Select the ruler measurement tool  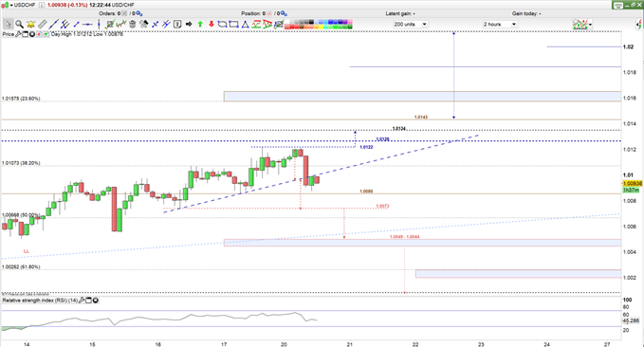pos(43,24)
